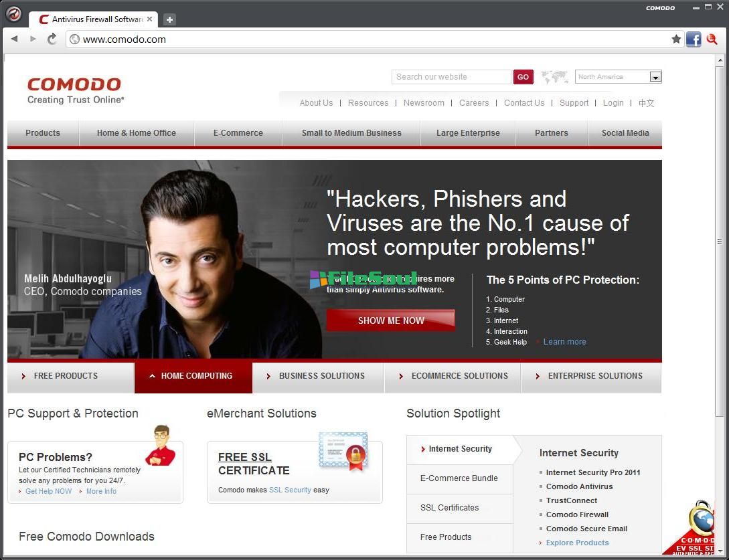
Task: Click the vertical page scrollbar
Action: click(720, 241)
